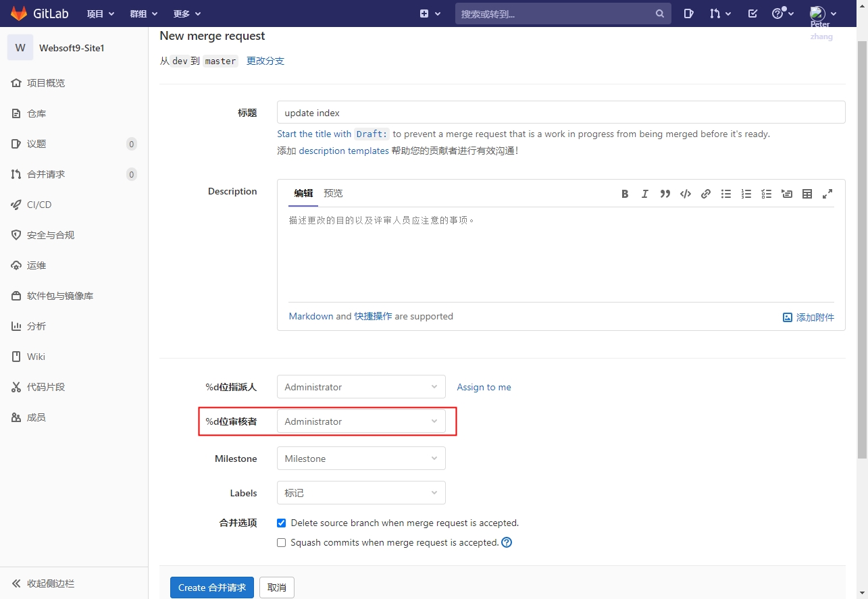Open the Labels dropdown
This screenshot has height=599, width=868.
pyautogui.click(x=361, y=493)
